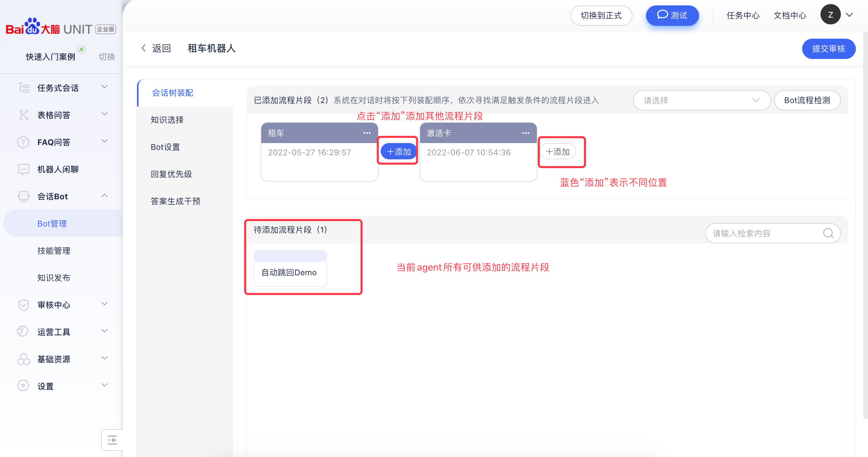Click the 提交审核 button

[x=829, y=49]
